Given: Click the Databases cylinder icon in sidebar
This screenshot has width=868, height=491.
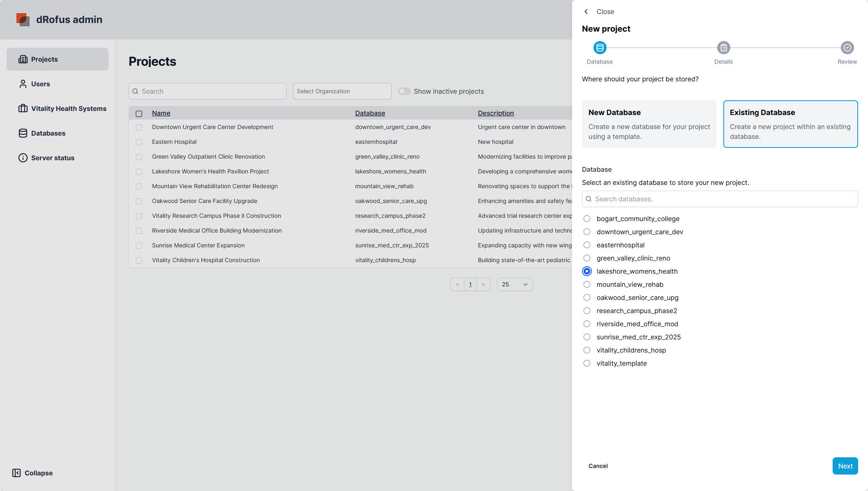Looking at the screenshot, I should 23,133.
